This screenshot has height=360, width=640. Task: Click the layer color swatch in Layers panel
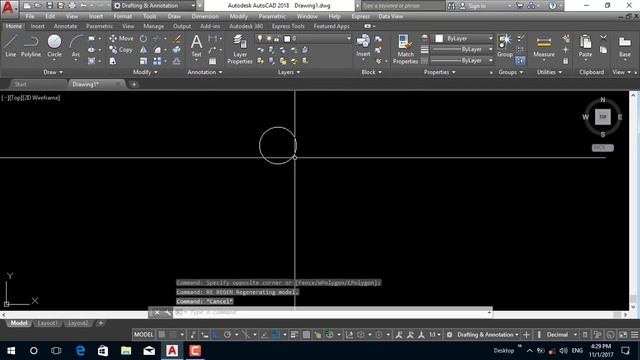pyautogui.click(x=287, y=39)
